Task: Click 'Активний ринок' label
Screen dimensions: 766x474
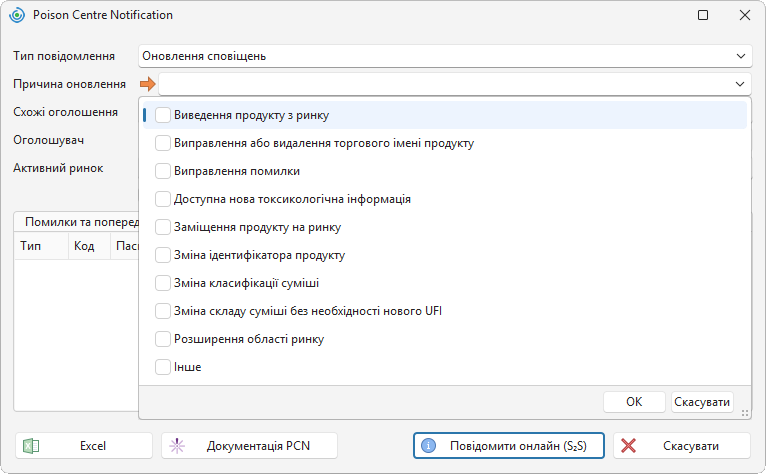Action: tap(58, 168)
